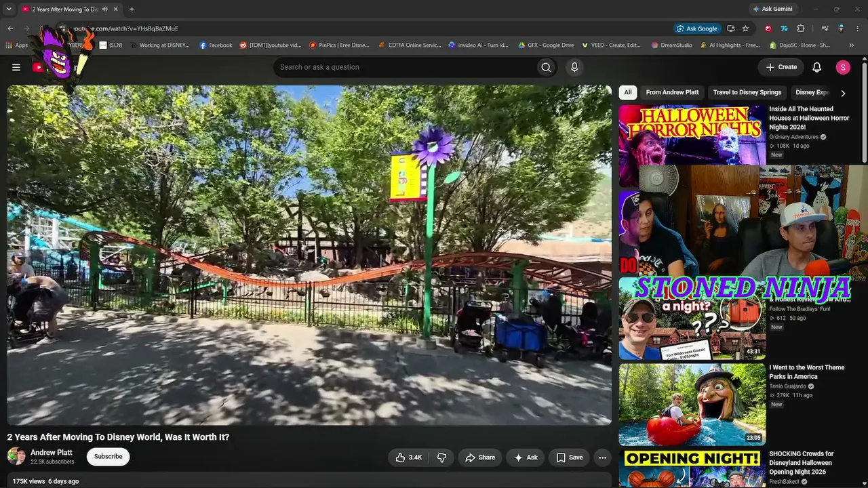Click the Share button

tap(480, 457)
